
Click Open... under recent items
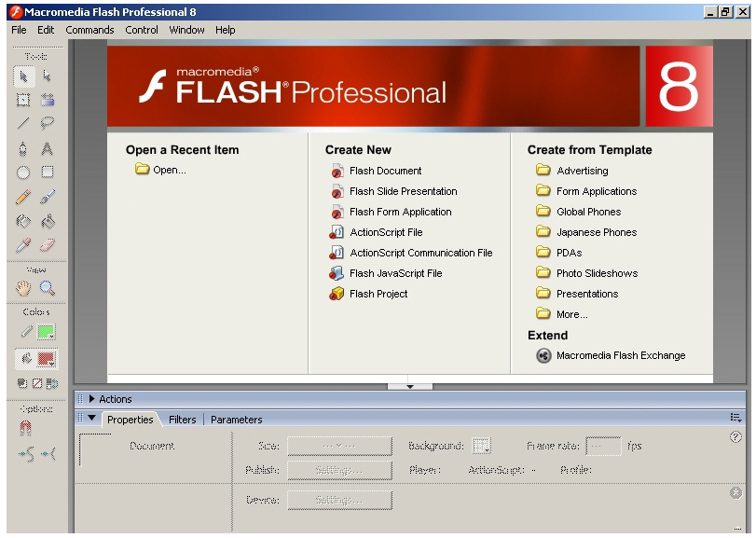tap(160, 170)
